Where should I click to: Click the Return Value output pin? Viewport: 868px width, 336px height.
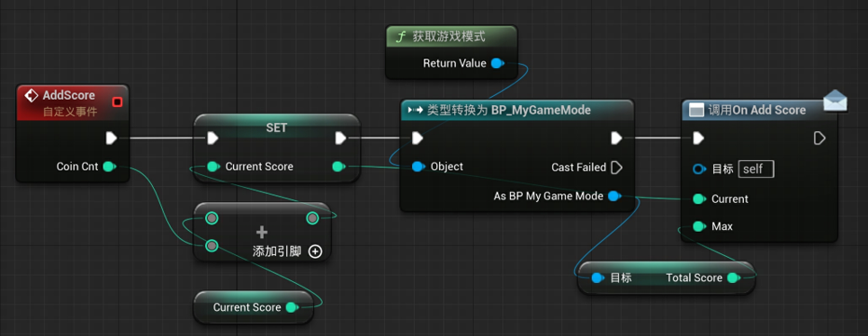click(x=497, y=64)
